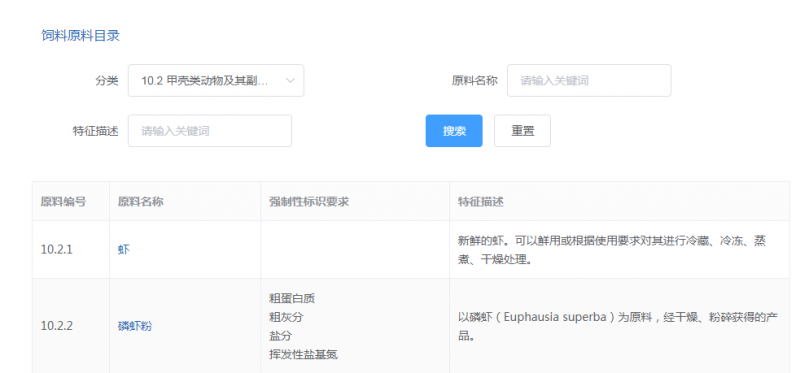Focus the 特征描述 keyword input field

pyautogui.click(x=210, y=131)
